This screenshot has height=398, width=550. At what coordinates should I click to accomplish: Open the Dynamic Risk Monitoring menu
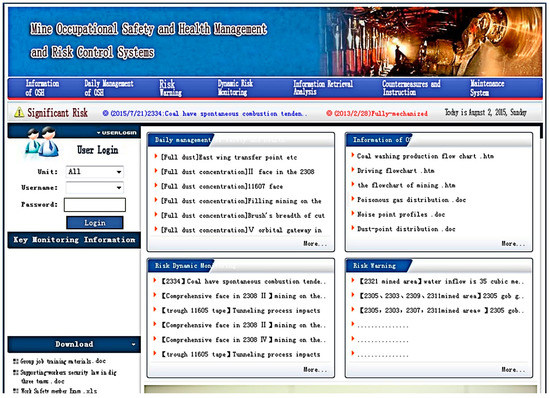click(x=235, y=88)
